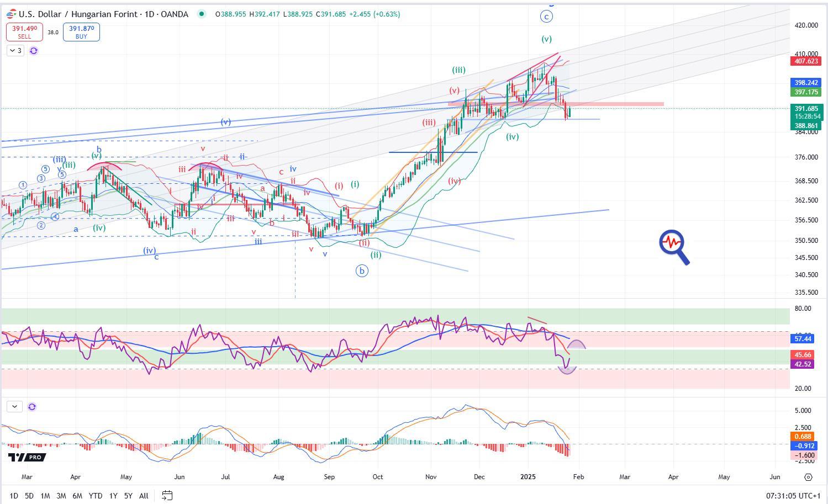Click the USD/HUF flag symbol icon

11,14
